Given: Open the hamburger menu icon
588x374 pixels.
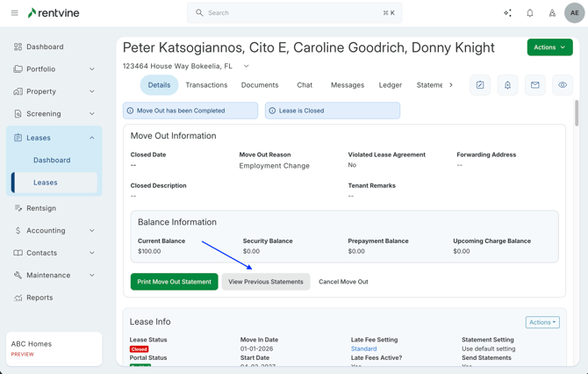Looking at the screenshot, I should [x=14, y=13].
